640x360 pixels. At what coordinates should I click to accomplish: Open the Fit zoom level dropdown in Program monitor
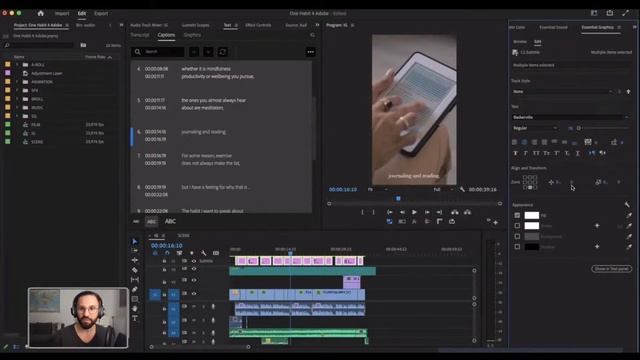coord(378,189)
